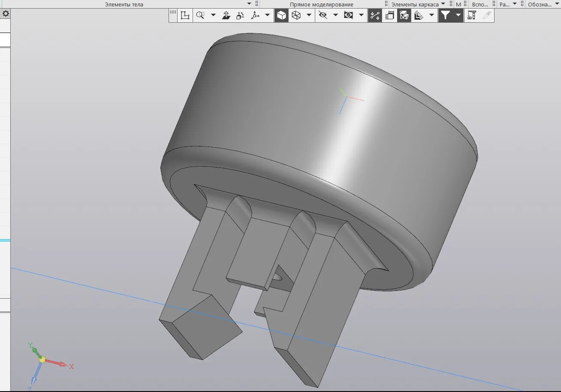Expand dropdown next to the zoom magnifier
This screenshot has width=561, height=392.
click(213, 15)
